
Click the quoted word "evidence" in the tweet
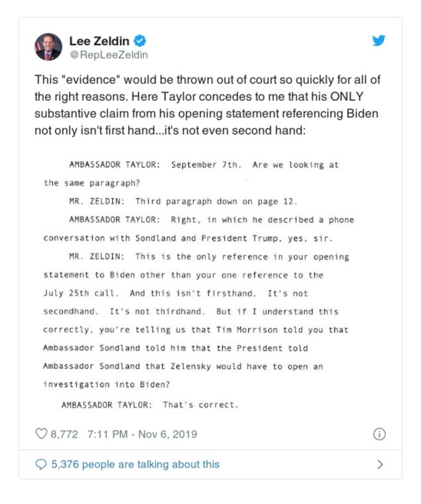(84, 81)
